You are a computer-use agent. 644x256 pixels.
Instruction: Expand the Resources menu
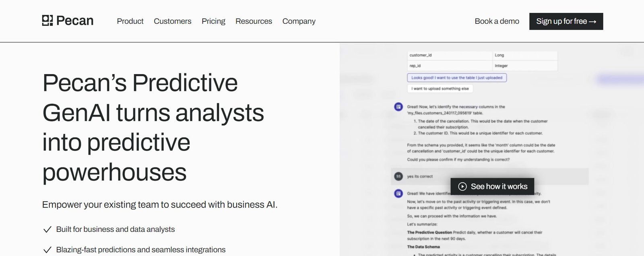pyautogui.click(x=254, y=21)
